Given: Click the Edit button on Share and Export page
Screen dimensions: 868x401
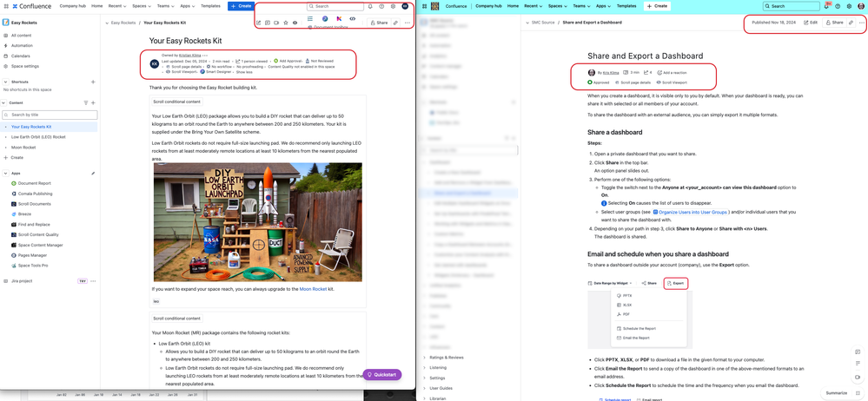Looking at the screenshot, I should (x=811, y=23).
